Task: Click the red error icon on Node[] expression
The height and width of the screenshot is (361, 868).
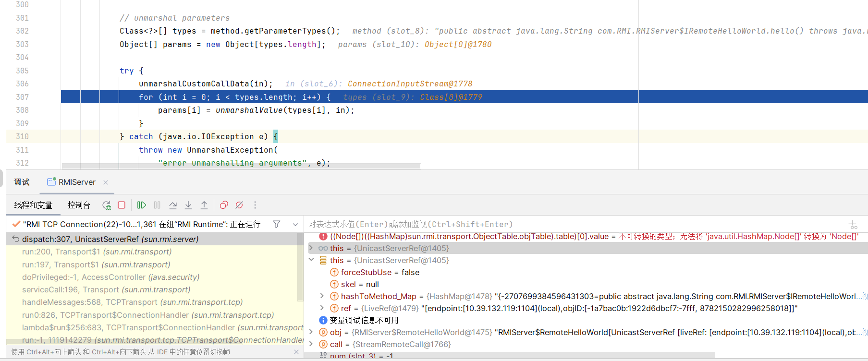Action: click(323, 236)
